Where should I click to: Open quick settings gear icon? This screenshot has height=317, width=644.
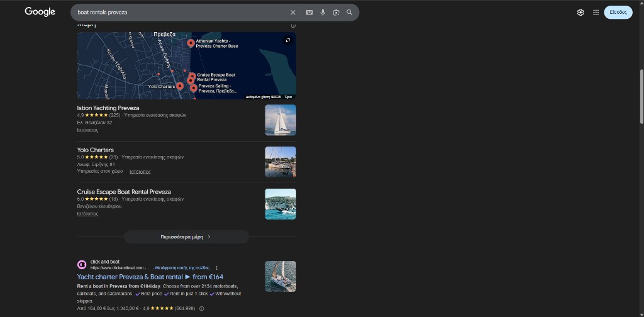[x=580, y=13]
